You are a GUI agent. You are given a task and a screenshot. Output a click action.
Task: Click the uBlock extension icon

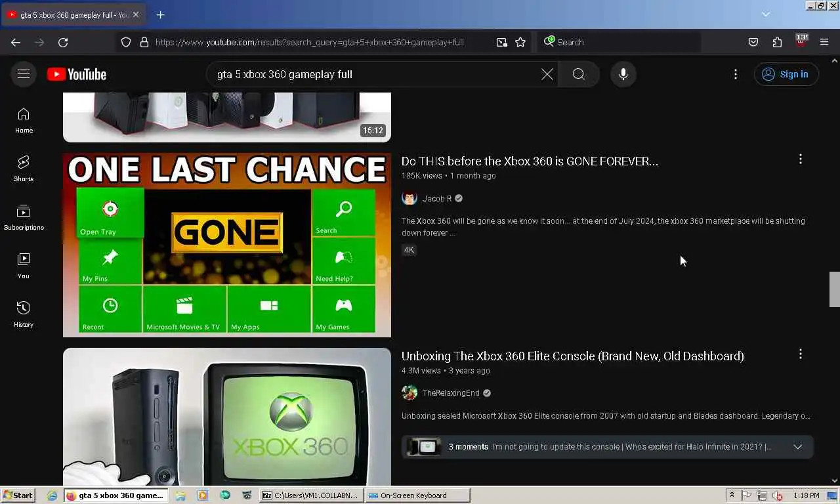coord(801,41)
